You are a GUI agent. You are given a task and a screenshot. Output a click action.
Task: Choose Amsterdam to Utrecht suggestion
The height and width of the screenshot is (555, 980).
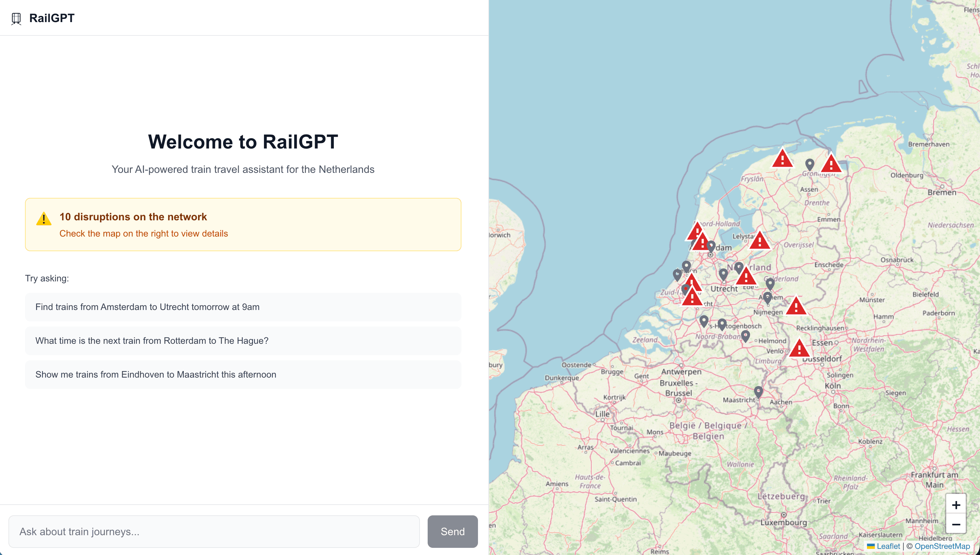tap(243, 307)
